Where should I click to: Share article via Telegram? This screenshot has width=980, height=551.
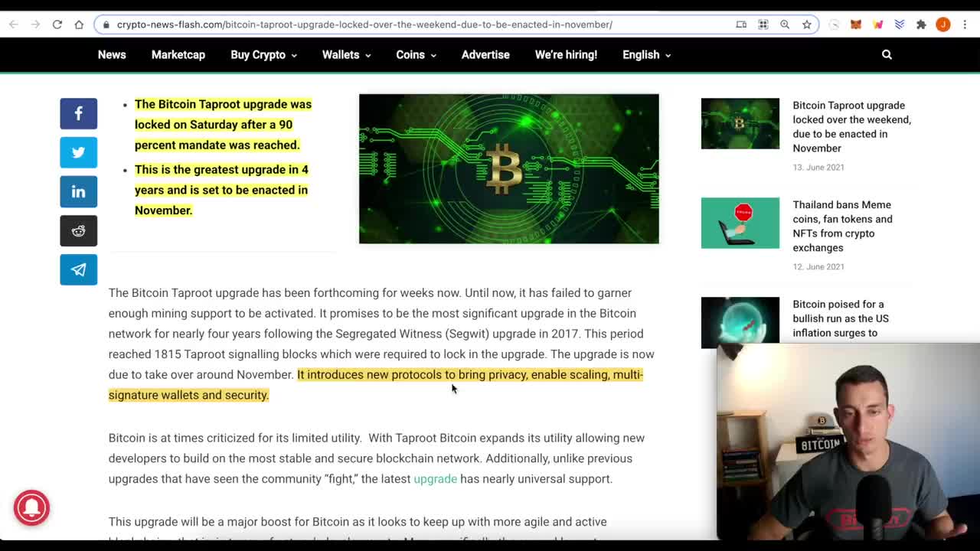pyautogui.click(x=79, y=269)
